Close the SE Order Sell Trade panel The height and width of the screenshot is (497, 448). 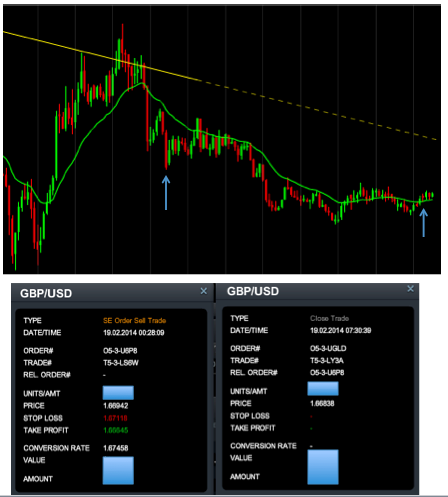[204, 291]
